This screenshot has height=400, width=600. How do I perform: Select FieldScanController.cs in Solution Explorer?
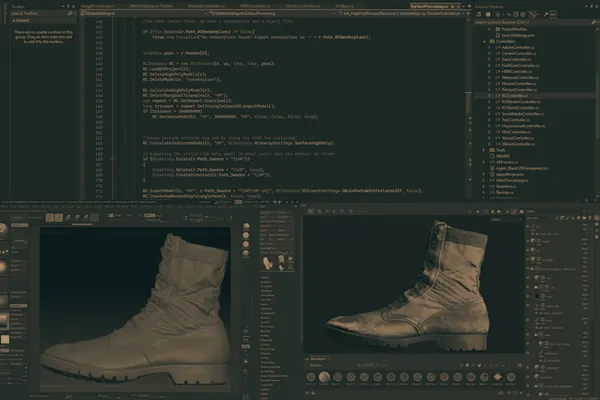coord(520,65)
